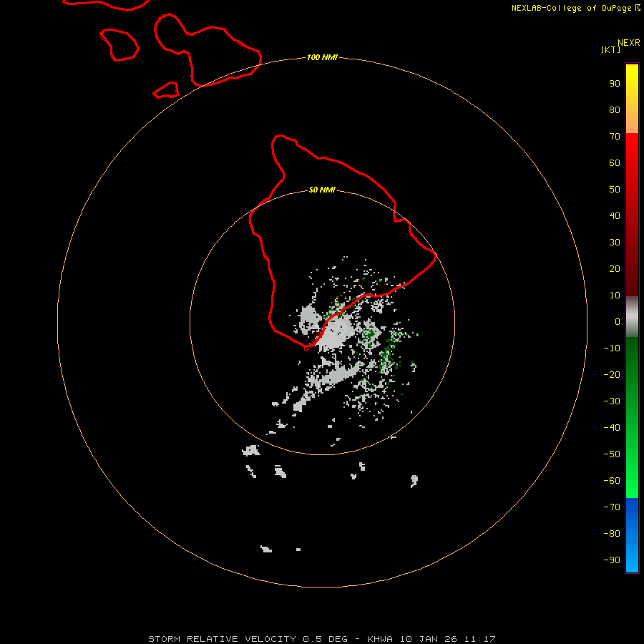
Task: Select the 70 knot scale label
Action: [x=615, y=137]
